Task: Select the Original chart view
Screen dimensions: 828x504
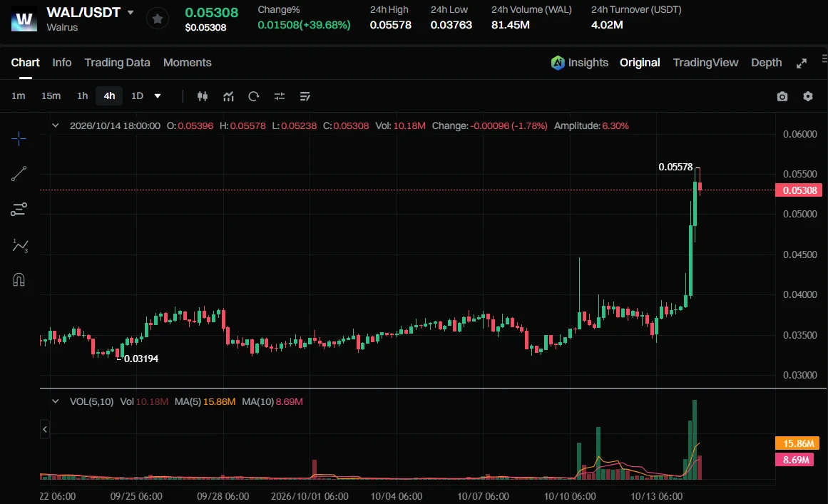Action: click(640, 63)
